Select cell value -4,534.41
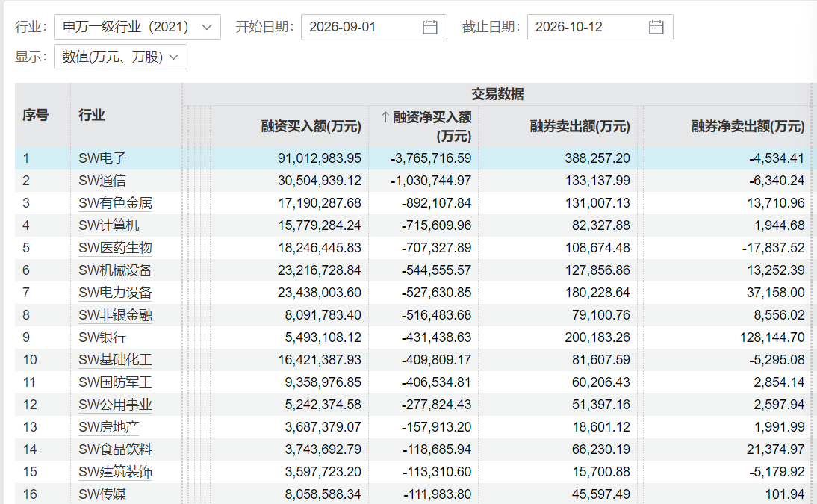Viewport: 817px width, 504px height. pyautogui.click(x=777, y=158)
